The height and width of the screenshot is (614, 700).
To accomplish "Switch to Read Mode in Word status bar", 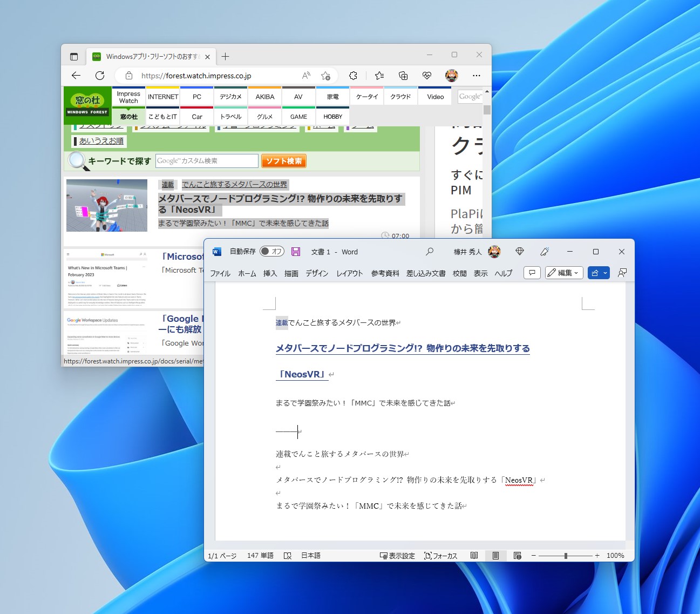I will (x=474, y=555).
